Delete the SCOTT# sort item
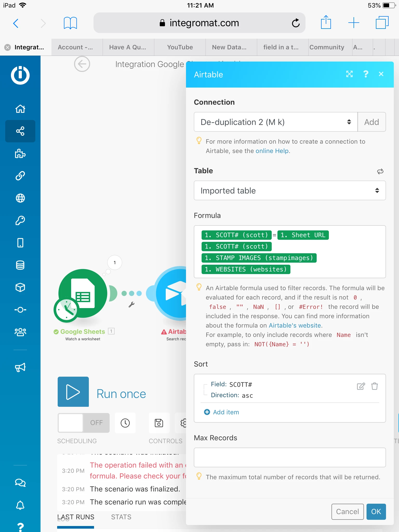Image resolution: width=399 pixels, height=532 pixels. 375,386
